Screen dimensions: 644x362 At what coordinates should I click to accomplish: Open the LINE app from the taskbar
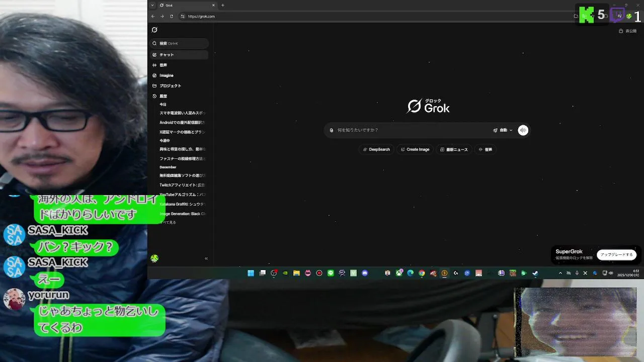point(331,273)
